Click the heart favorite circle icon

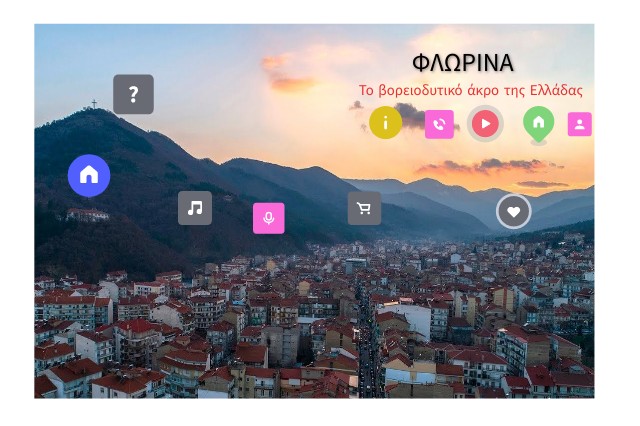pyautogui.click(x=513, y=211)
